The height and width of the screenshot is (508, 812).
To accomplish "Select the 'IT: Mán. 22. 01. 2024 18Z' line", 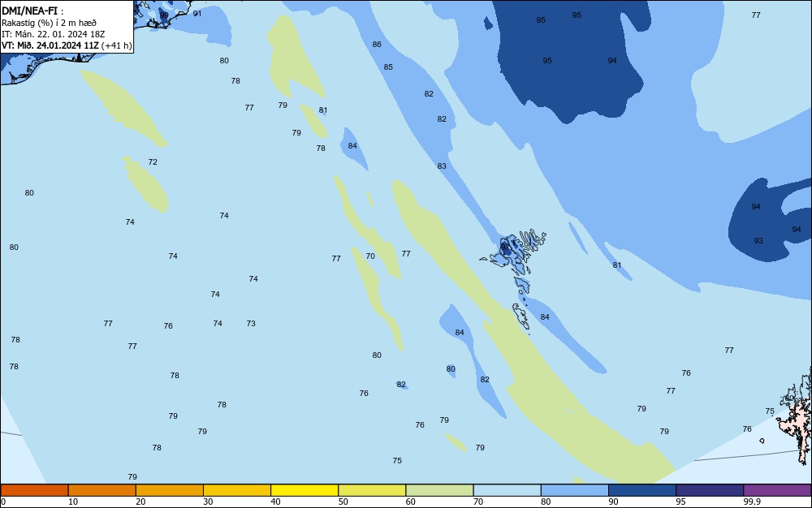I will coord(54,34).
